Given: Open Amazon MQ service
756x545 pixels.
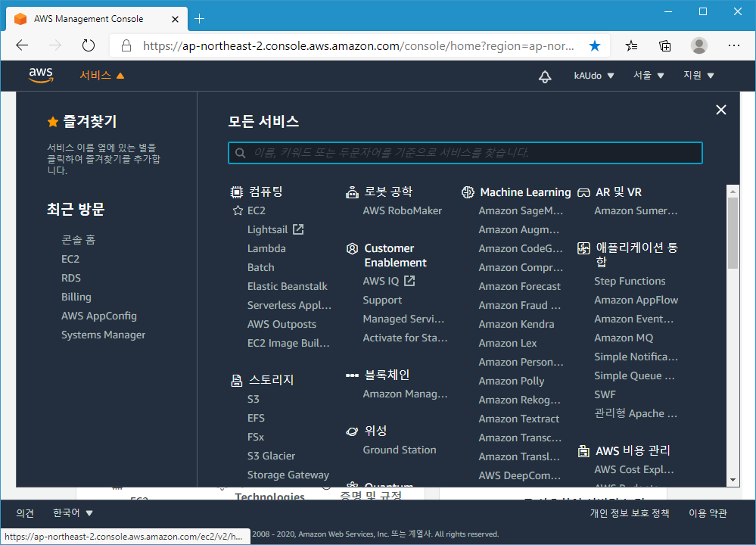Looking at the screenshot, I should coord(624,338).
